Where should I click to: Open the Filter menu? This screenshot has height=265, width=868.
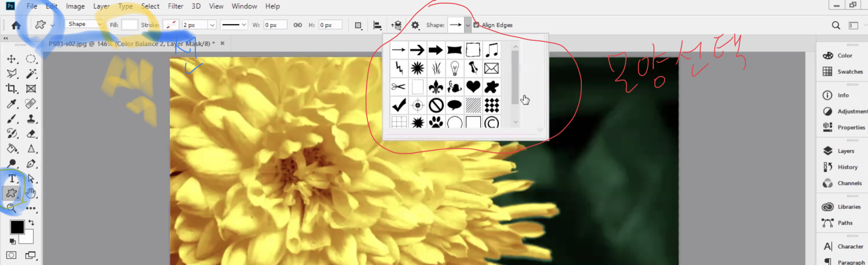tap(175, 6)
